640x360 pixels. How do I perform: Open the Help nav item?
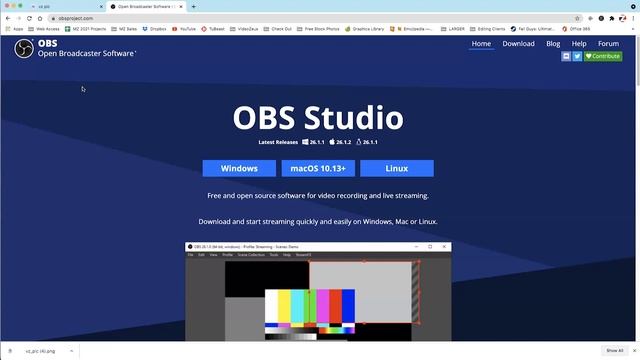pos(579,44)
